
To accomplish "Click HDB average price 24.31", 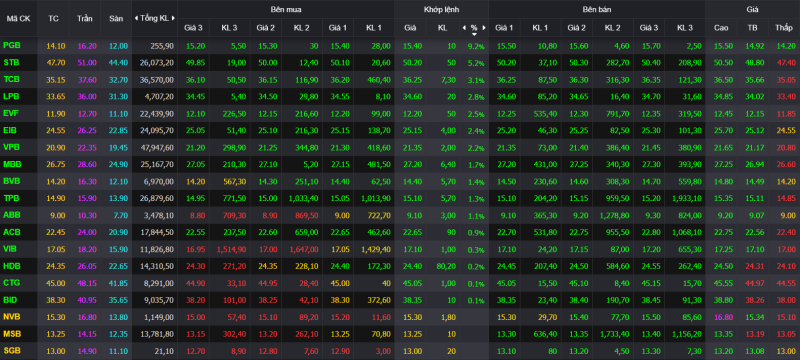I will (755, 266).
